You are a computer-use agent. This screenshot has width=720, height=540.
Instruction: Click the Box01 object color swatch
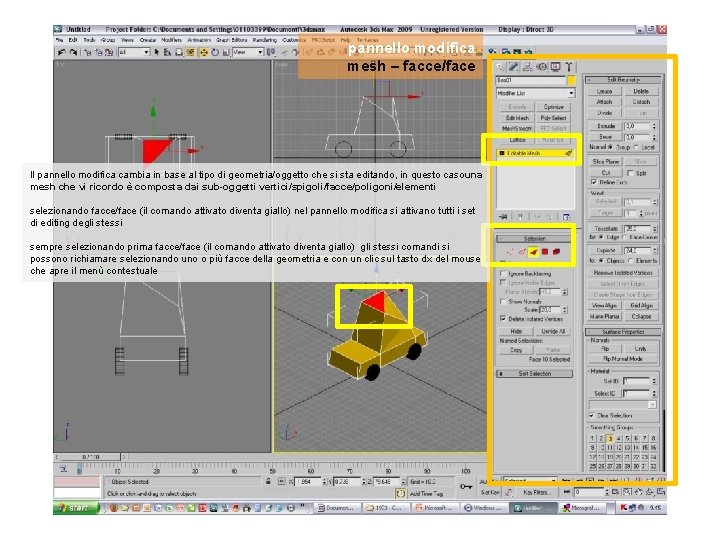pos(571,80)
